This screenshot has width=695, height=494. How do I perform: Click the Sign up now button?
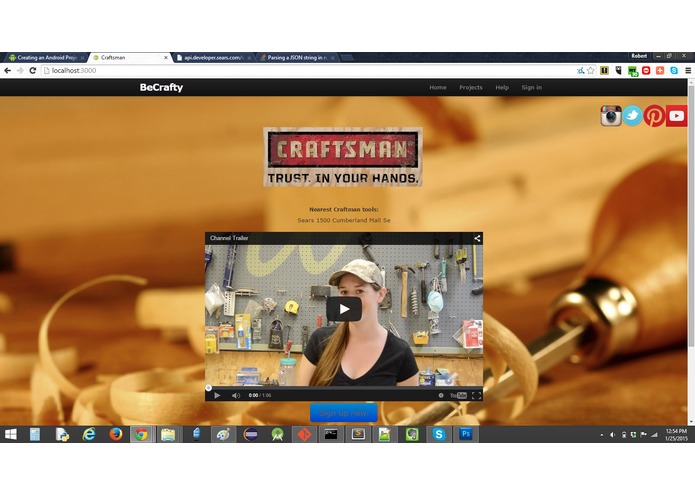point(344,413)
